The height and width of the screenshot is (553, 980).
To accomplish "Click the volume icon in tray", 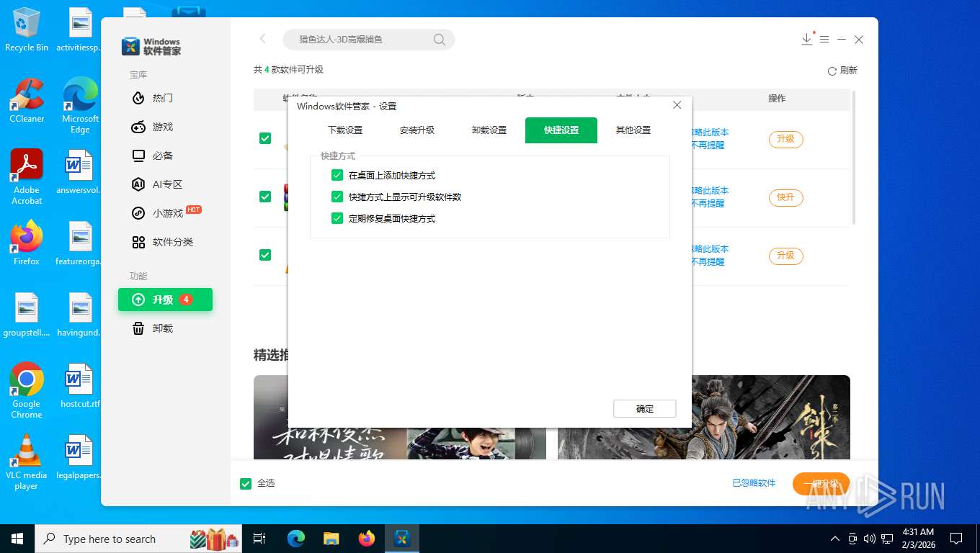I will (870, 539).
